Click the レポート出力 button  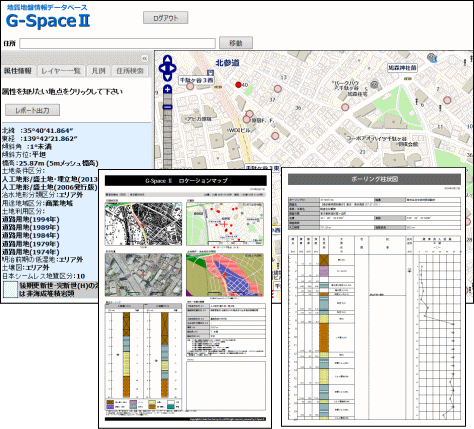32,110
